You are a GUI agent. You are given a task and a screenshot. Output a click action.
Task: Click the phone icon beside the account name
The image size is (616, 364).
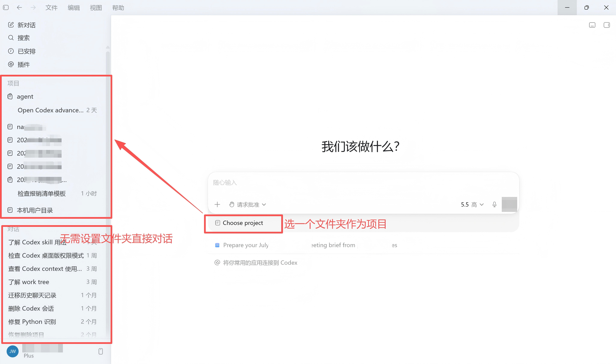point(101,351)
